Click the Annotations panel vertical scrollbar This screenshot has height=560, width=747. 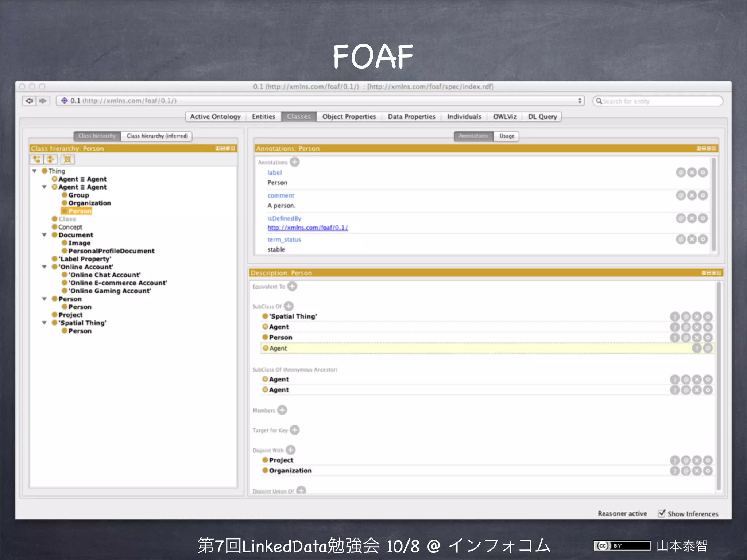click(714, 204)
